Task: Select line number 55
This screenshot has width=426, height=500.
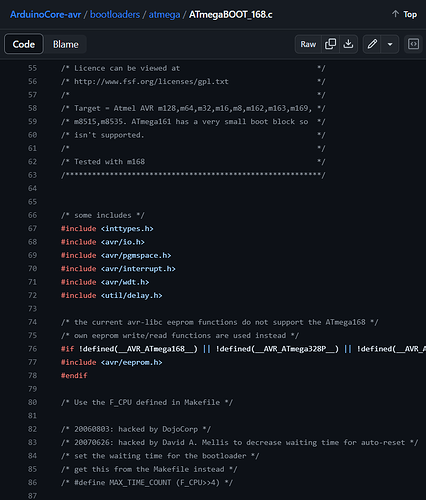Action: click(32, 68)
